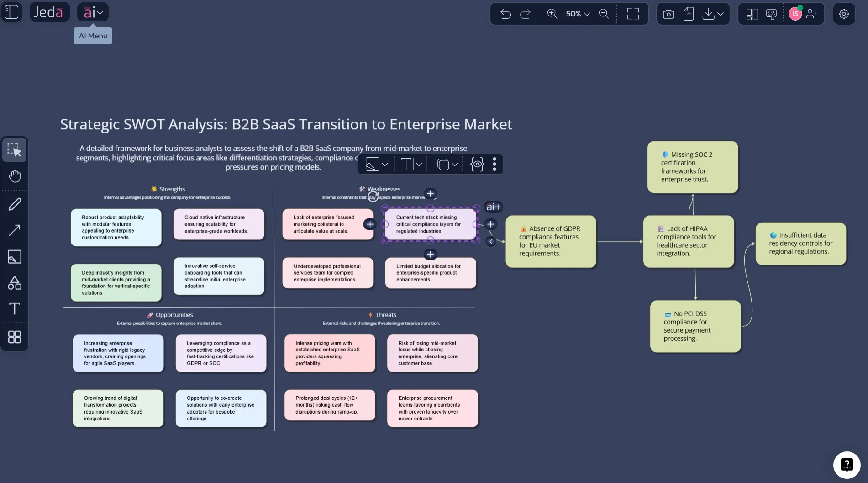Image resolution: width=868 pixels, height=483 pixels.
Task: Take a snapshot with the camera icon
Action: (x=668, y=14)
